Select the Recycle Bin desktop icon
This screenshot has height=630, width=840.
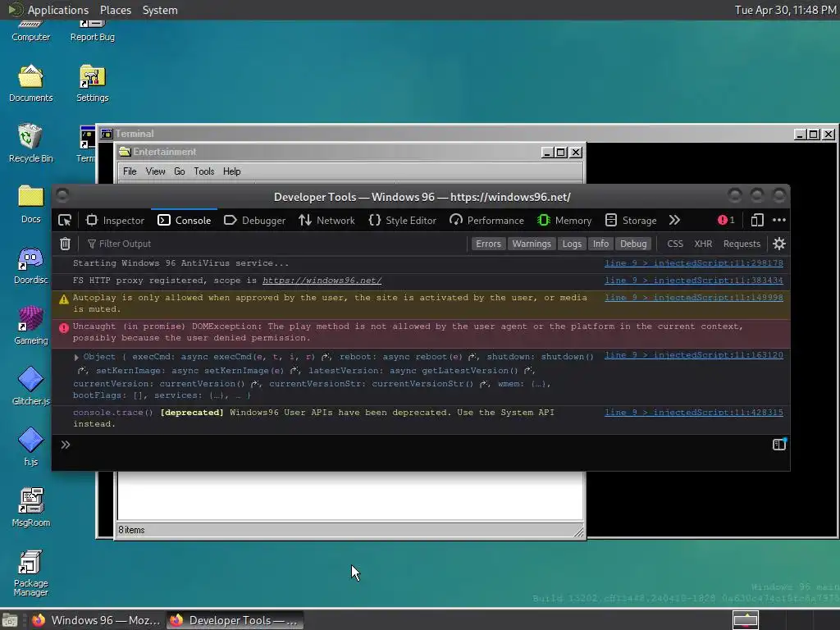[30, 143]
